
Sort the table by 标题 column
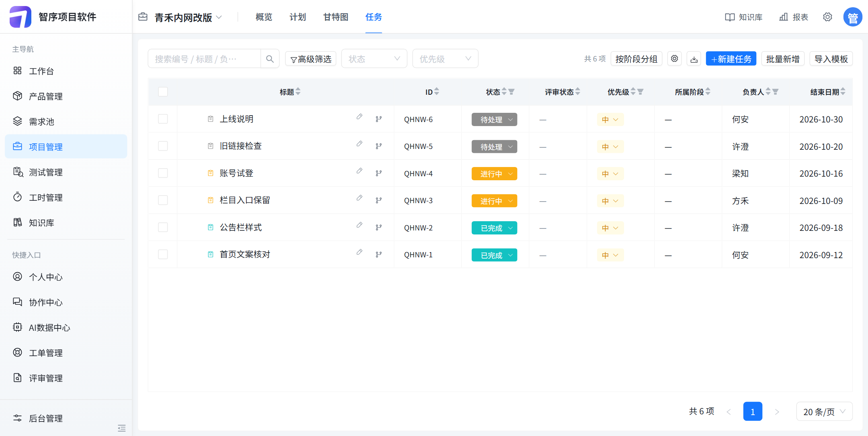click(x=298, y=92)
